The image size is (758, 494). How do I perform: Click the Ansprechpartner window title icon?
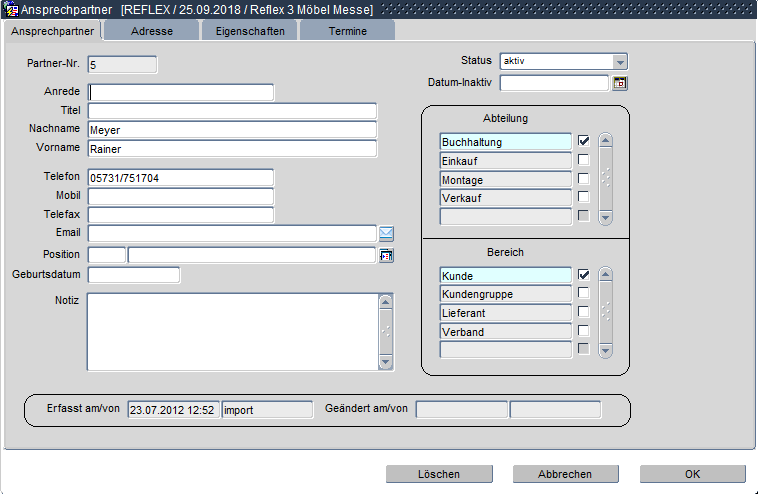(12, 9)
